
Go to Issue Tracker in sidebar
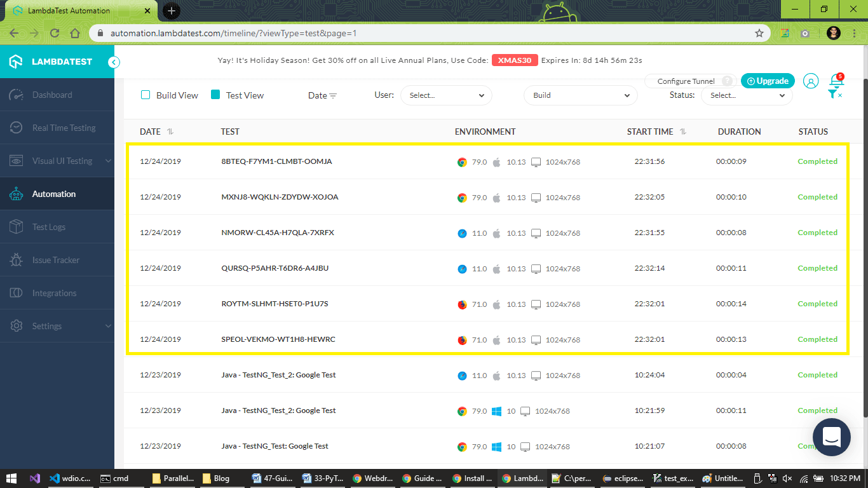point(56,260)
